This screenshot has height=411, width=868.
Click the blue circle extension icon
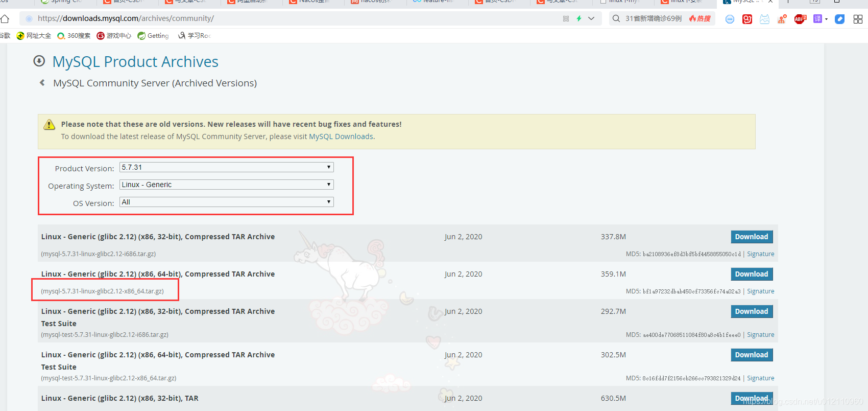730,19
